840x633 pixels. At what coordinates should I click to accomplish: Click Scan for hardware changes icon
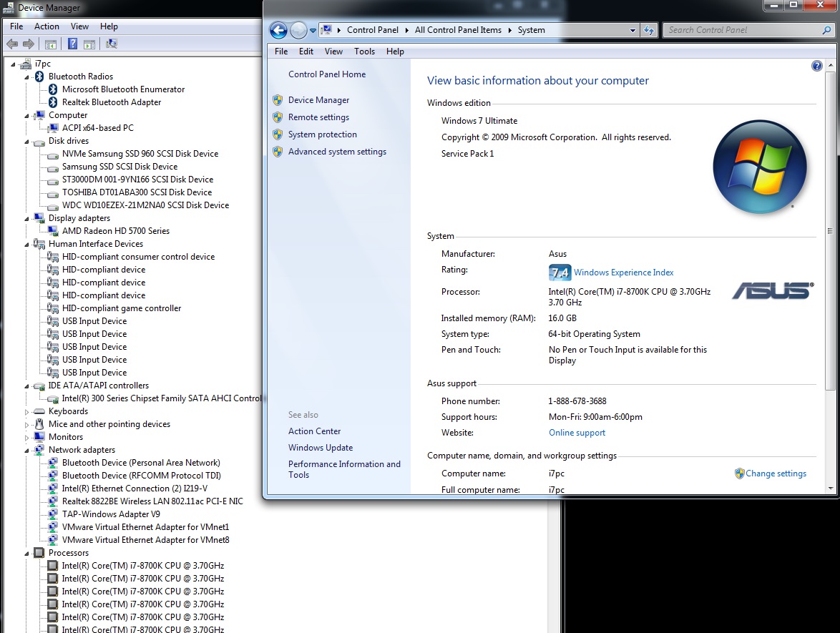[x=112, y=44]
